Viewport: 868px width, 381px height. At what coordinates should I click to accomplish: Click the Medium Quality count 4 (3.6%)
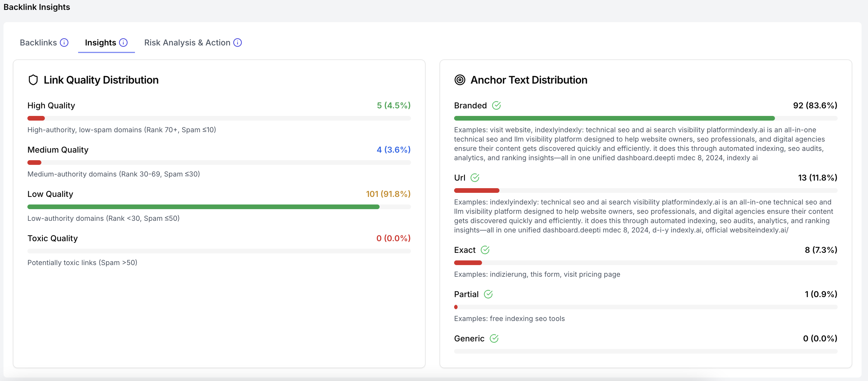(x=393, y=149)
